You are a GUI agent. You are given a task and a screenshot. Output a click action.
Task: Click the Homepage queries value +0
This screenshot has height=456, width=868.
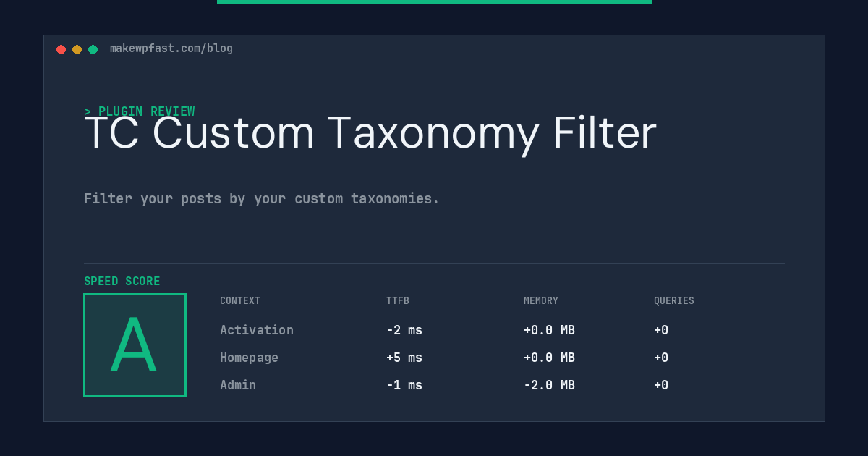click(661, 358)
